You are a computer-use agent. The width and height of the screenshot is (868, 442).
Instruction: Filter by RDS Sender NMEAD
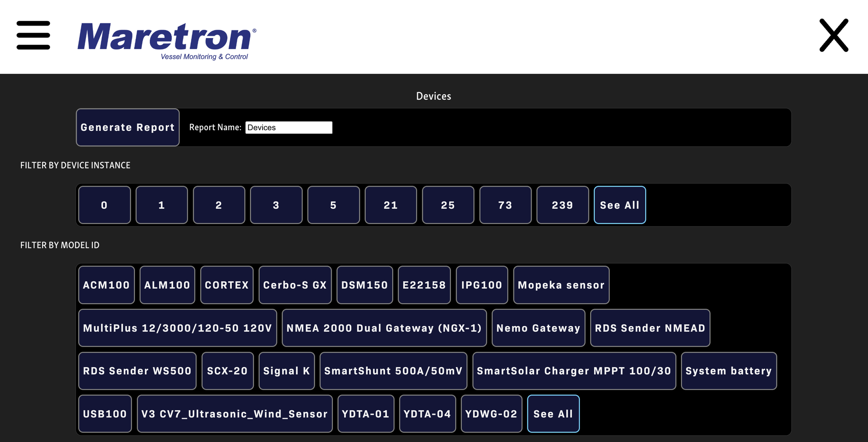(x=651, y=328)
